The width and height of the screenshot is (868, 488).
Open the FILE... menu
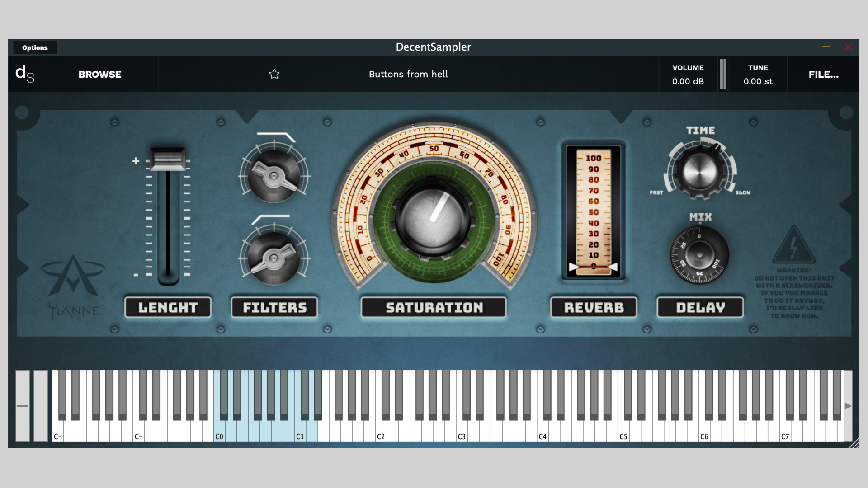pos(823,75)
